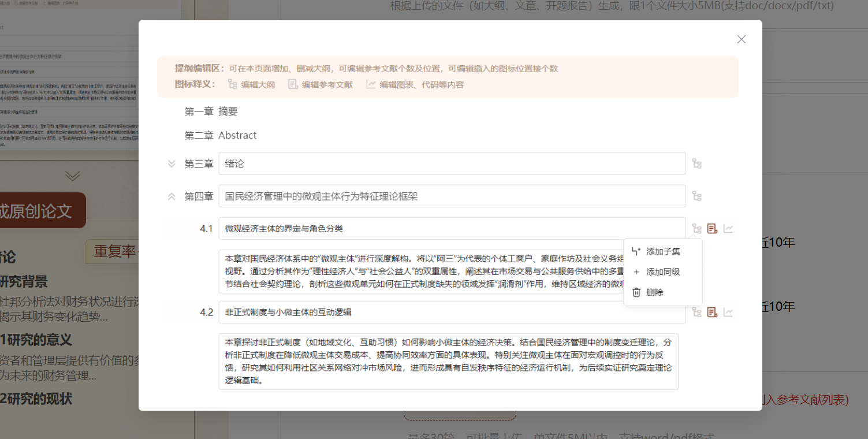Edit references icon on section 4.2
This screenshot has width=868, height=439.
tap(713, 312)
